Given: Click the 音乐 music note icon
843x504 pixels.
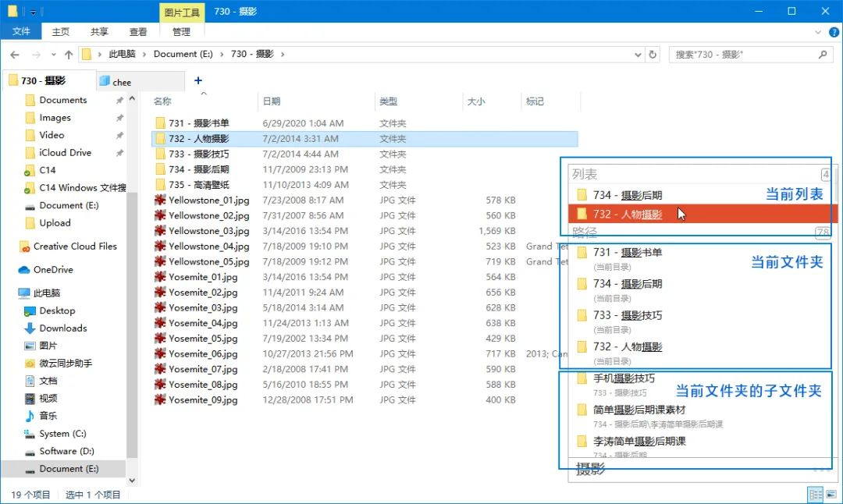Looking at the screenshot, I should pyautogui.click(x=30, y=416).
